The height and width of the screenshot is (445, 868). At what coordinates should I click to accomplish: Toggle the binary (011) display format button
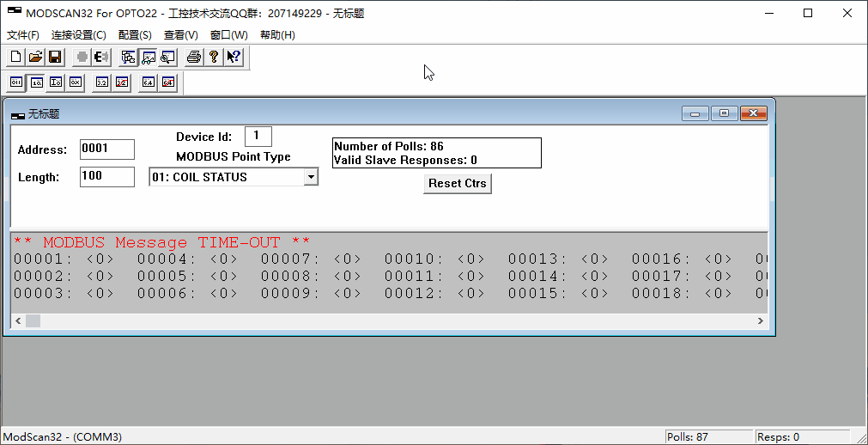pos(15,82)
